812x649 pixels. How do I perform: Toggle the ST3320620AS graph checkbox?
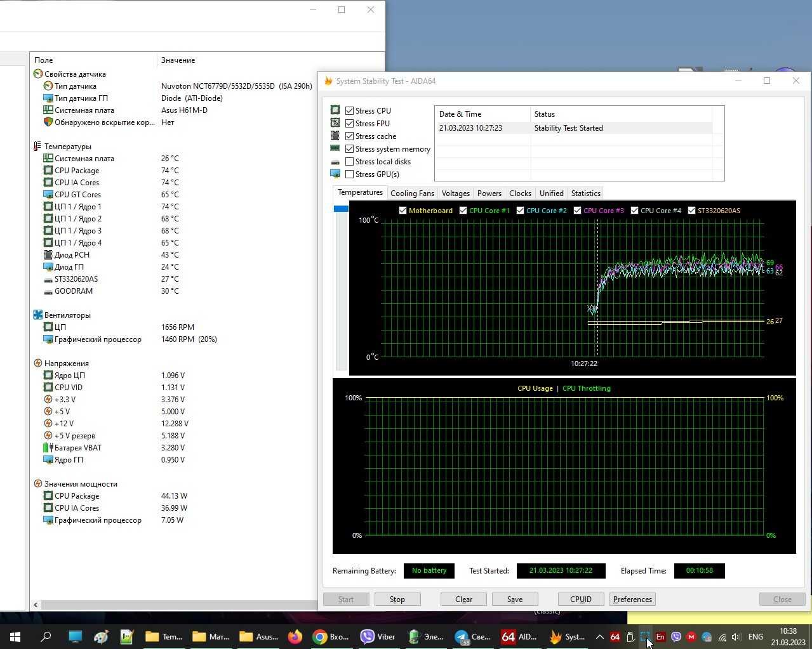[691, 210]
